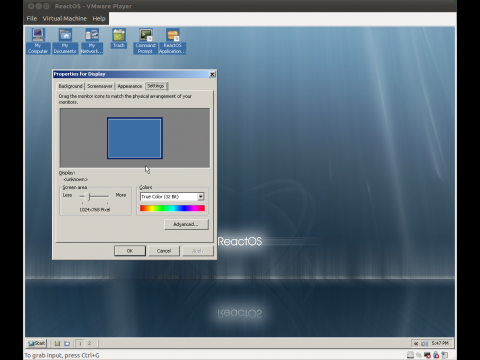Click the tray expand arrows icon
This screenshot has width=480, height=360.
[416, 343]
